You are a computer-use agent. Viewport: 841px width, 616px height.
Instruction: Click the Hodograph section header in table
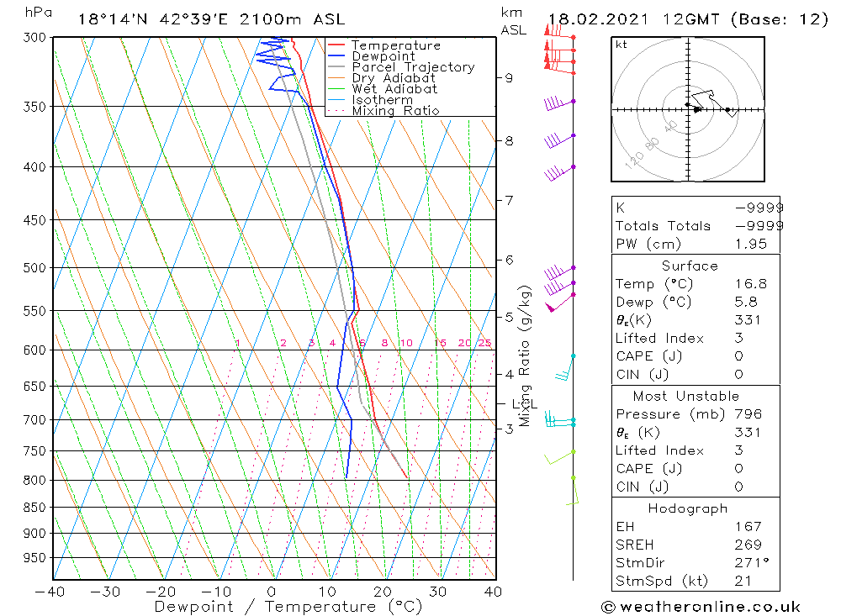688,509
